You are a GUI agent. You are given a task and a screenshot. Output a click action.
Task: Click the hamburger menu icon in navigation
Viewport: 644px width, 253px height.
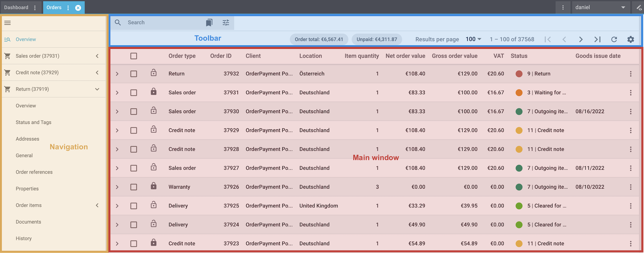click(x=7, y=23)
